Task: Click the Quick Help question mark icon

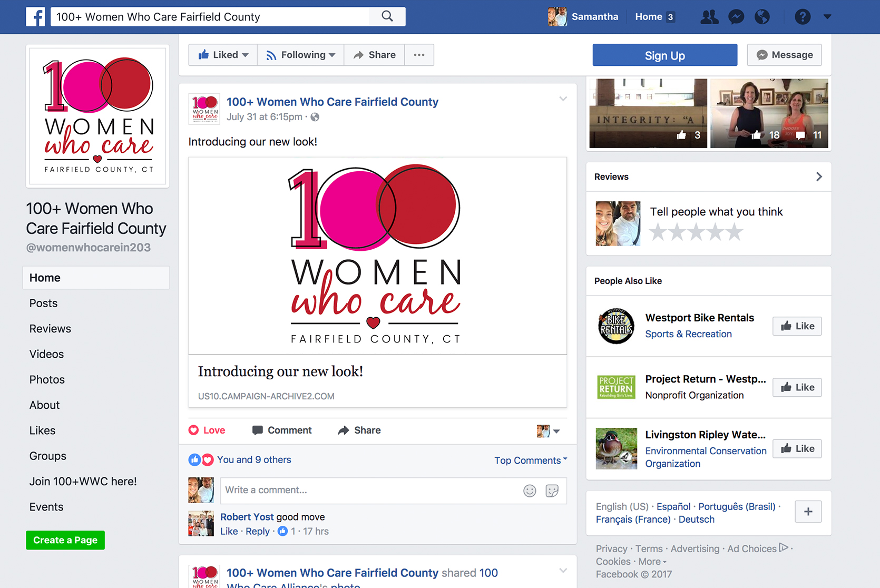Action: 802,17
